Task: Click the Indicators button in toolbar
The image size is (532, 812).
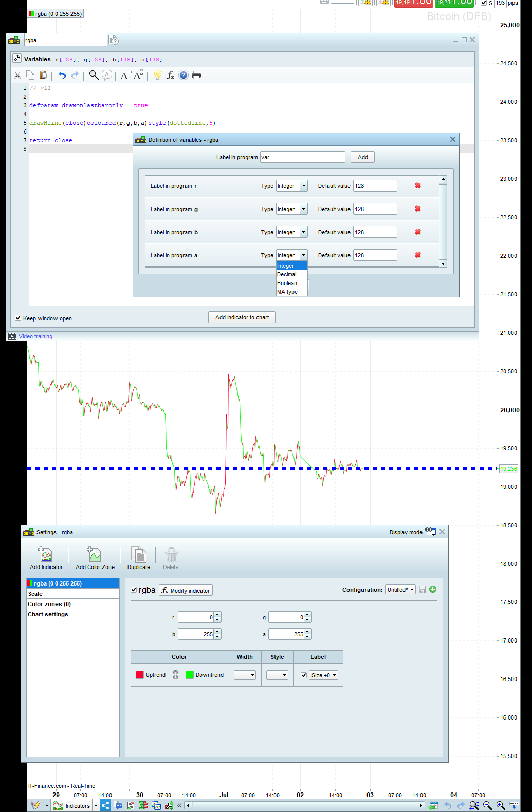Action: [72, 806]
